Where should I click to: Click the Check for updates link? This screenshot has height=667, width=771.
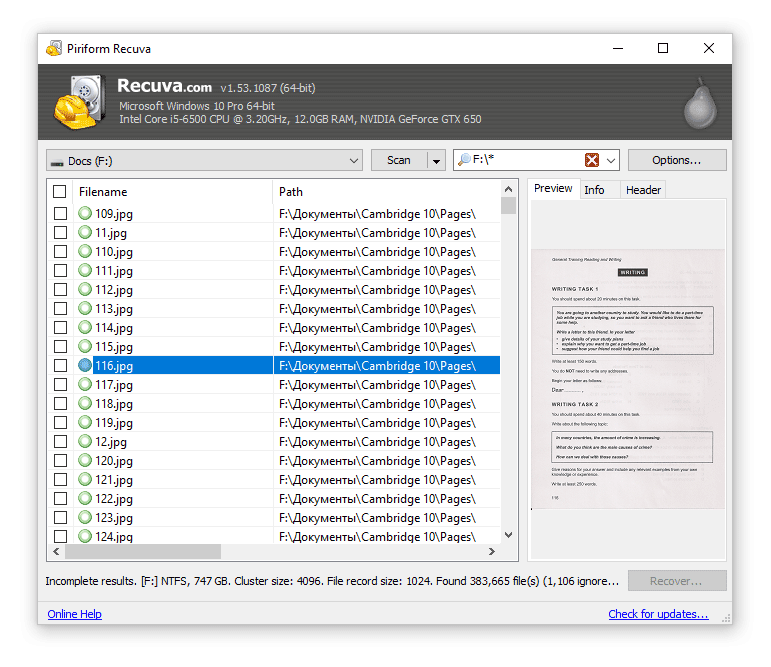click(x=658, y=614)
